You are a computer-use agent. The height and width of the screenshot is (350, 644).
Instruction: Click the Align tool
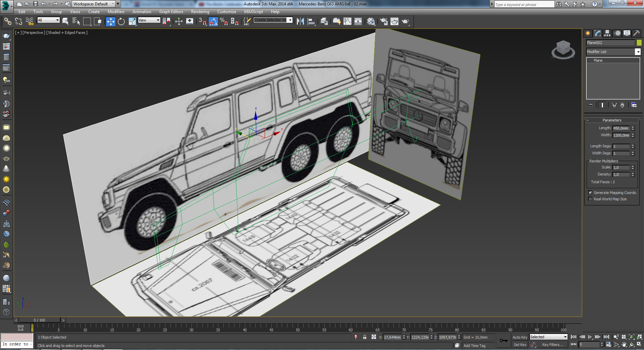click(311, 21)
